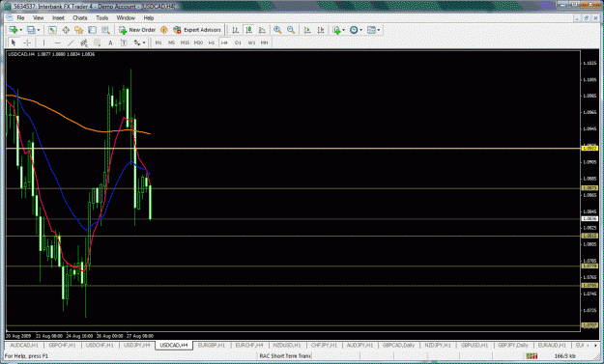This screenshot has height=364, width=604.
Task: Switch chart to MN timeframe
Action: pyautogui.click(x=264, y=42)
